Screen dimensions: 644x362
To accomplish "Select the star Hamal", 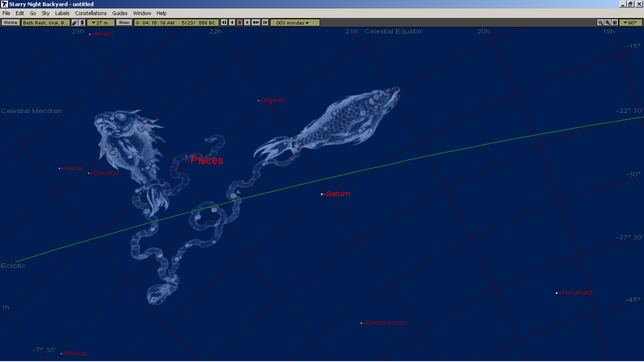I will tap(60, 168).
